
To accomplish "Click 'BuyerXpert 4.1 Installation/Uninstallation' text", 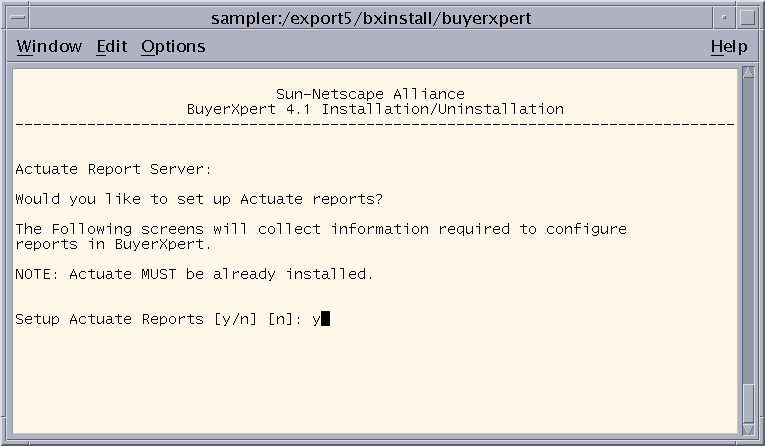I will point(375,109).
